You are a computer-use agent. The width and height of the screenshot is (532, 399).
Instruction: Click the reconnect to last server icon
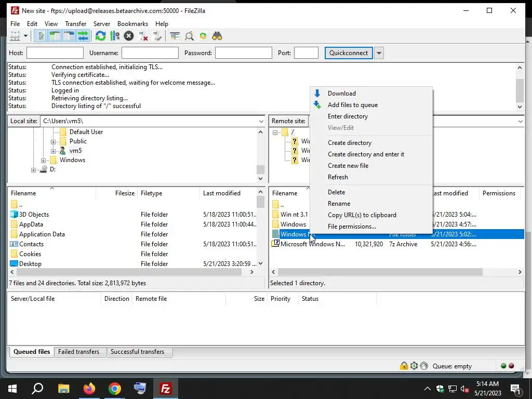click(157, 36)
